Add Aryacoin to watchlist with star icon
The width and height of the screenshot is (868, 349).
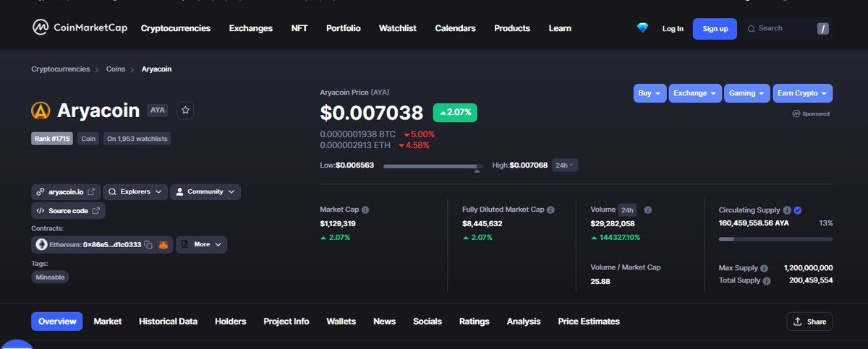pos(185,111)
